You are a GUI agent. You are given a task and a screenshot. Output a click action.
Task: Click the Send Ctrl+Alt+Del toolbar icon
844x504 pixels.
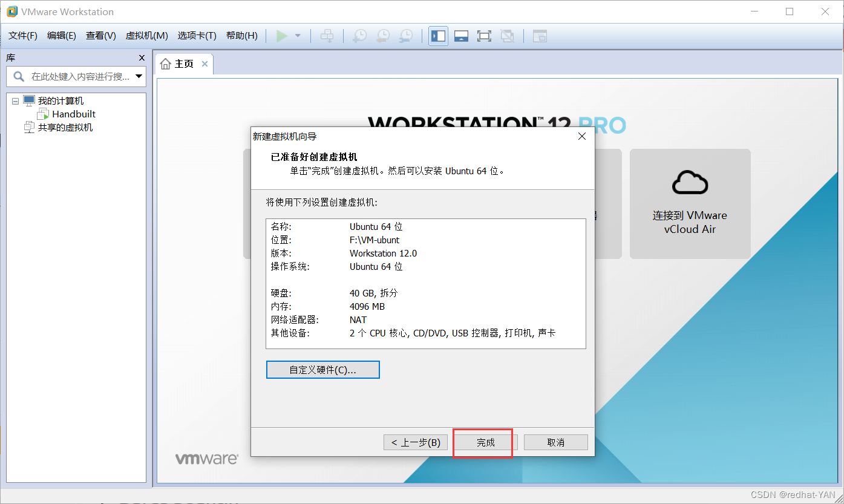click(x=327, y=36)
